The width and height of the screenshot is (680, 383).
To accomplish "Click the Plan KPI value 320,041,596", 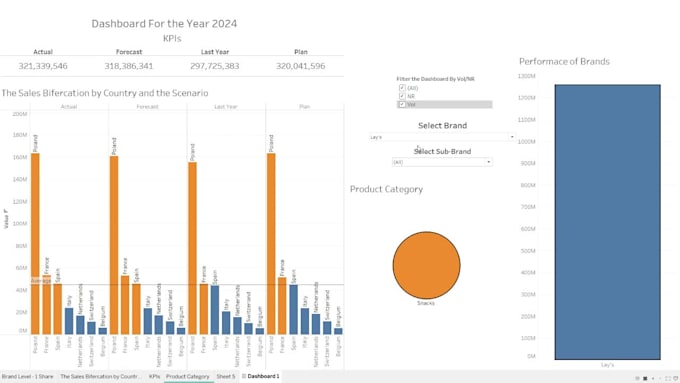I will point(301,66).
